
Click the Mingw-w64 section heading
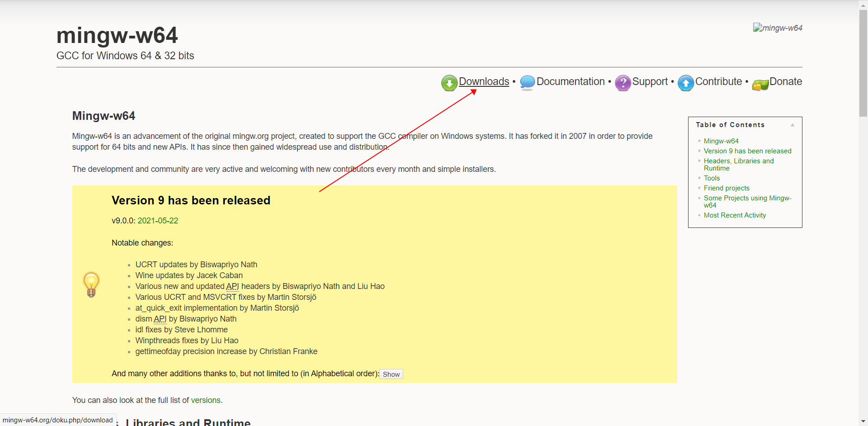click(x=104, y=116)
